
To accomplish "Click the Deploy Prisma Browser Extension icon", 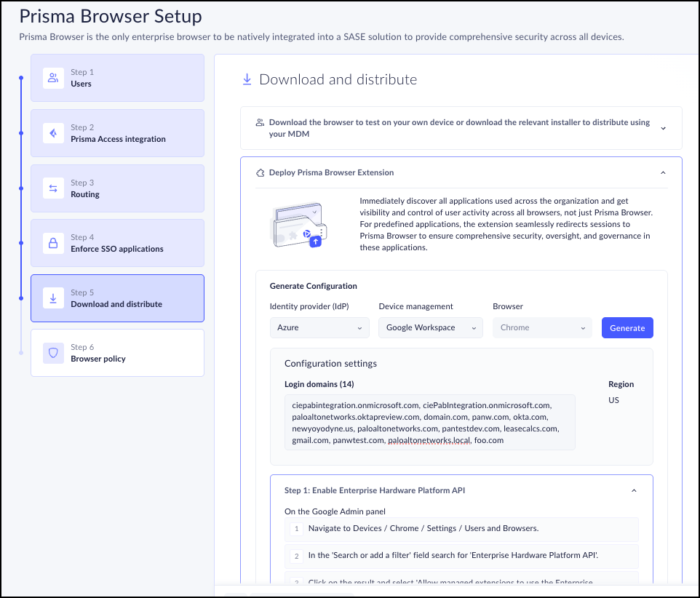I will [260, 173].
